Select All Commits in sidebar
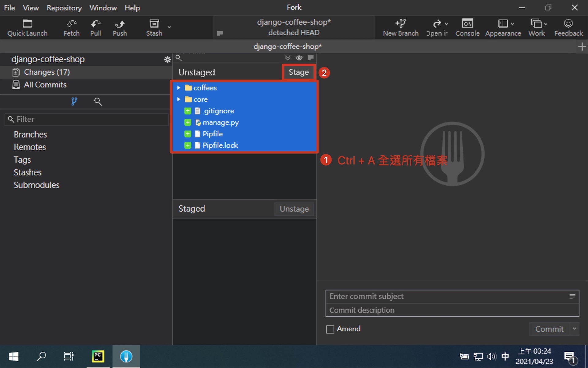 (86, 85)
